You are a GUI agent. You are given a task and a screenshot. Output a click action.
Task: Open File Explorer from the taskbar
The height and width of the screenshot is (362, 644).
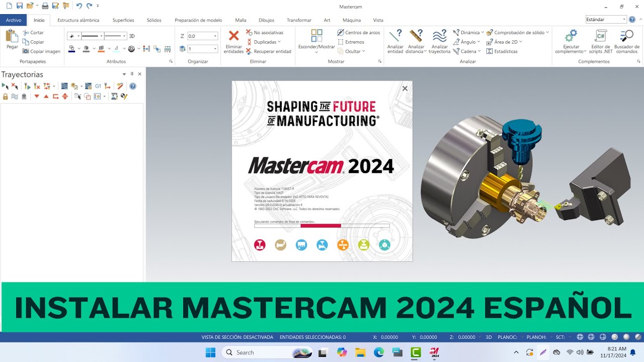(x=360, y=352)
